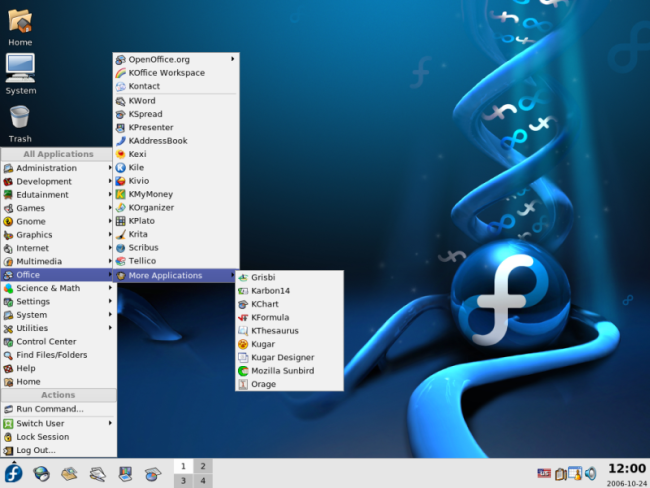The image size is (650, 488).
Task: Select More Applications submenu entry
Action: 176,275
